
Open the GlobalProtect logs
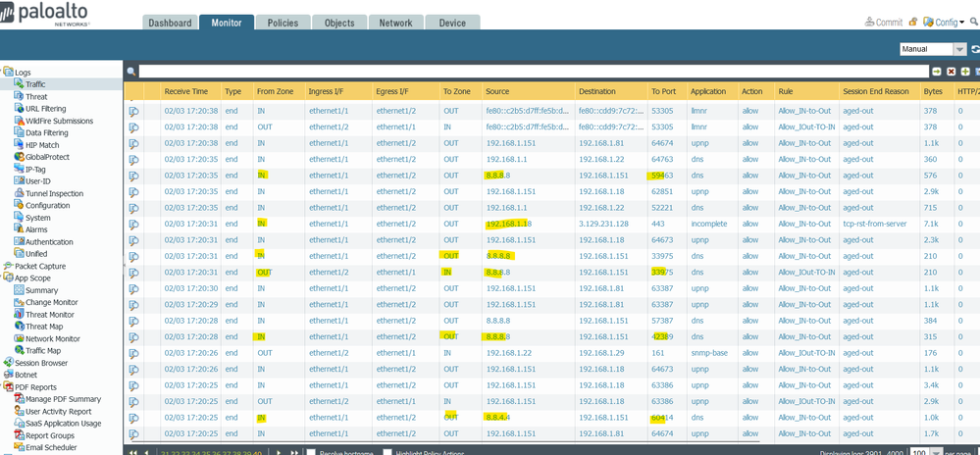(47, 157)
